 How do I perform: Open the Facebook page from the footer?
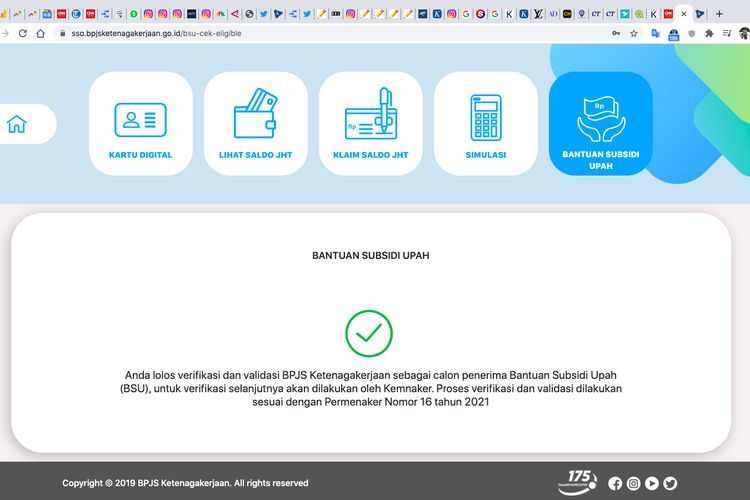615,483
